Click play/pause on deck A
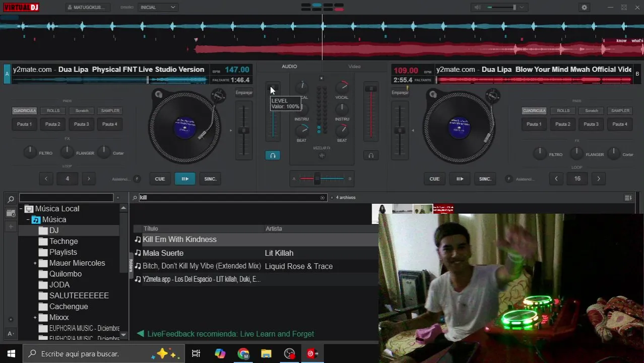This screenshot has height=363, width=644. coord(185,178)
